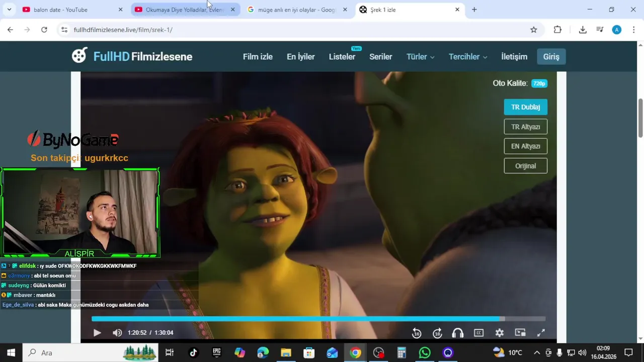Open WhatsApp from taskbar
Viewport: 644px width, 362px height.
pos(425,352)
